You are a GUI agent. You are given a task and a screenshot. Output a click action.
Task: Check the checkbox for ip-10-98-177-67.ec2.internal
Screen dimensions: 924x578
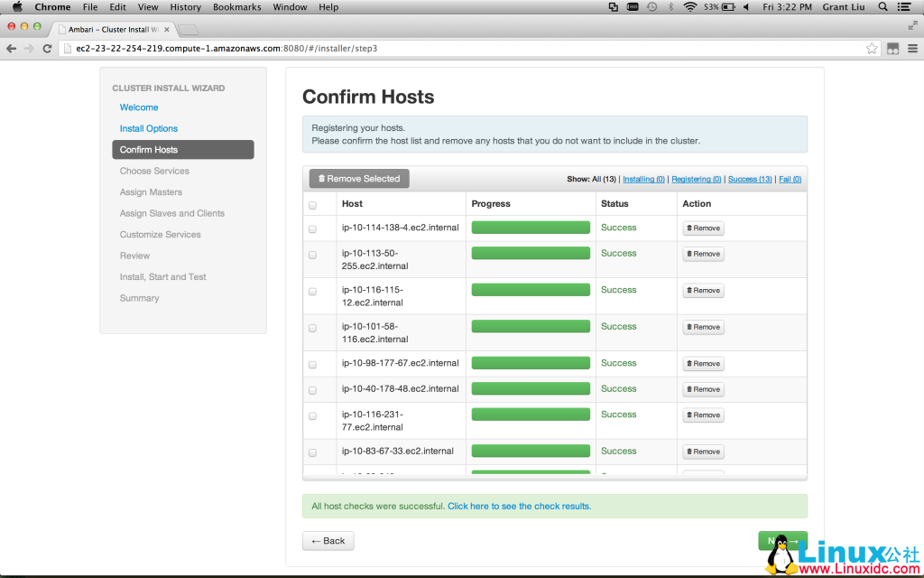(x=313, y=362)
